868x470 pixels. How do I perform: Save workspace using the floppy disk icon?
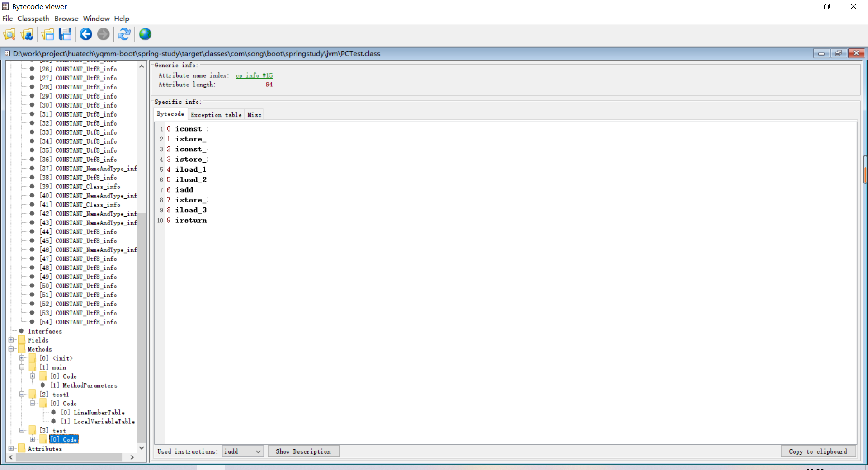[65, 34]
